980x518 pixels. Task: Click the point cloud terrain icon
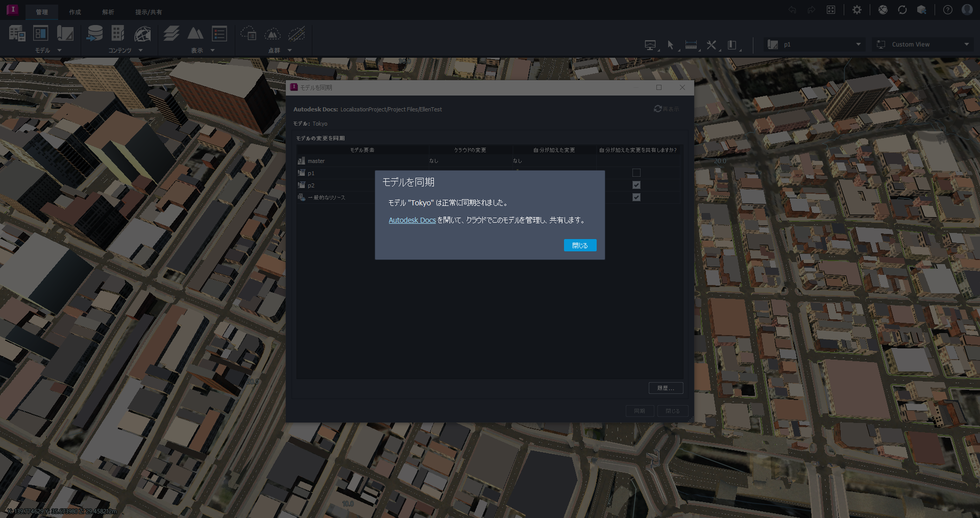coord(273,34)
